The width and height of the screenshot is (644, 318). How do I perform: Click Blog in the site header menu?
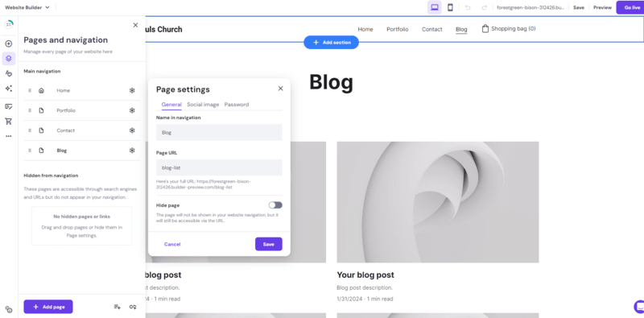(x=461, y=29)
